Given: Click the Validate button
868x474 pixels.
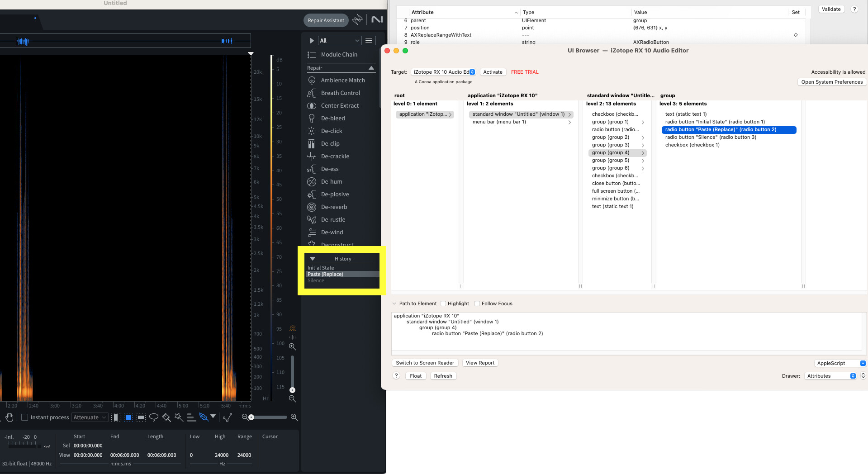Looking at the screenshot, I should click(x=831, y=9).
